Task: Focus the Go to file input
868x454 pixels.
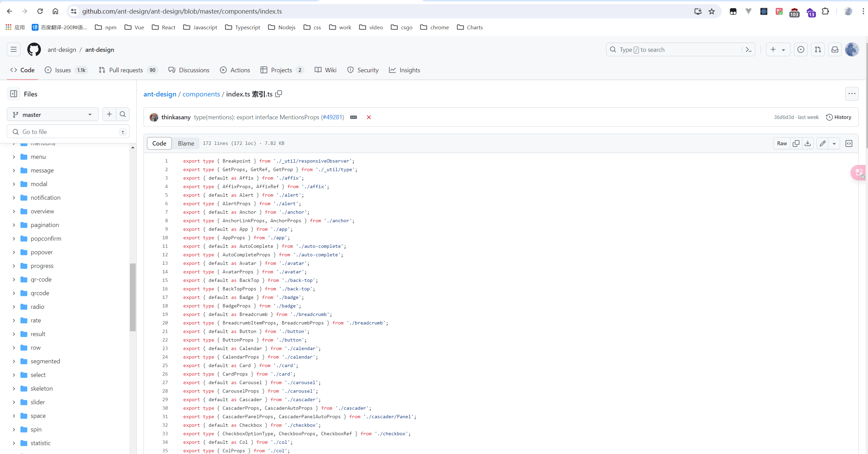Action: point(68,132)
